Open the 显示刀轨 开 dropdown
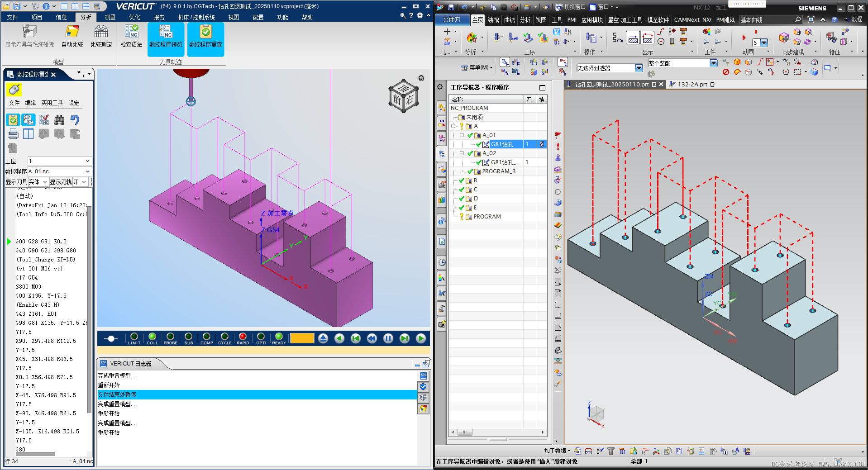 click(80, 182)
